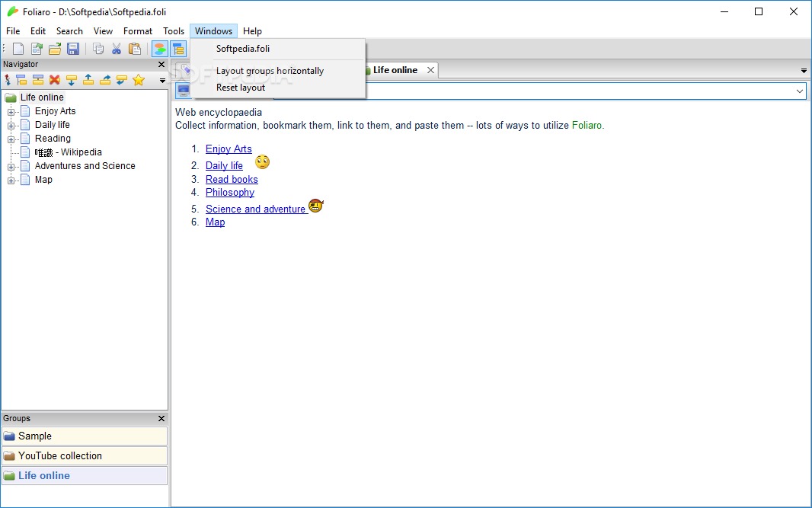Create a new blank document
The width and height of the screenshot is (812, 508).
click(x=18, y=50)
